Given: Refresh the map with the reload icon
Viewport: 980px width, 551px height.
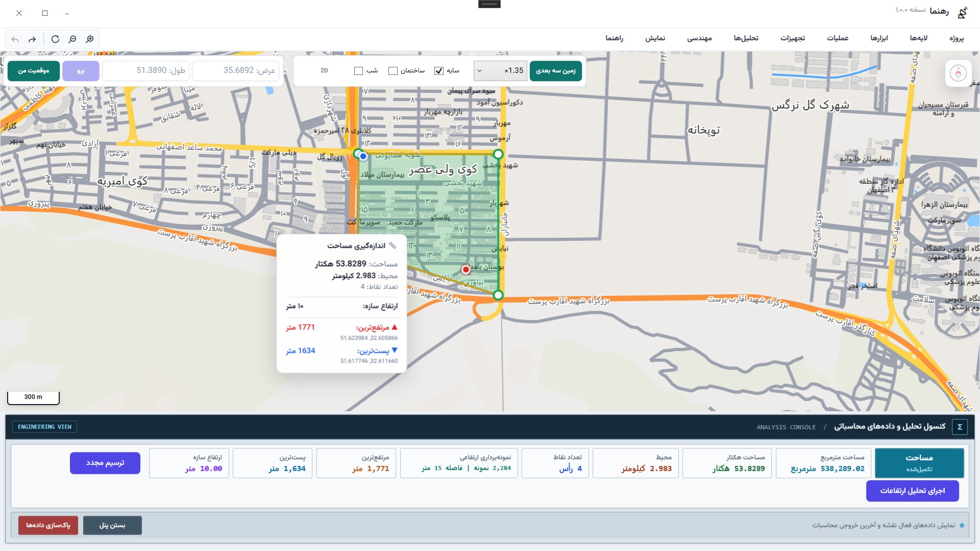Looking at the screenshot, I should (55, 39).
